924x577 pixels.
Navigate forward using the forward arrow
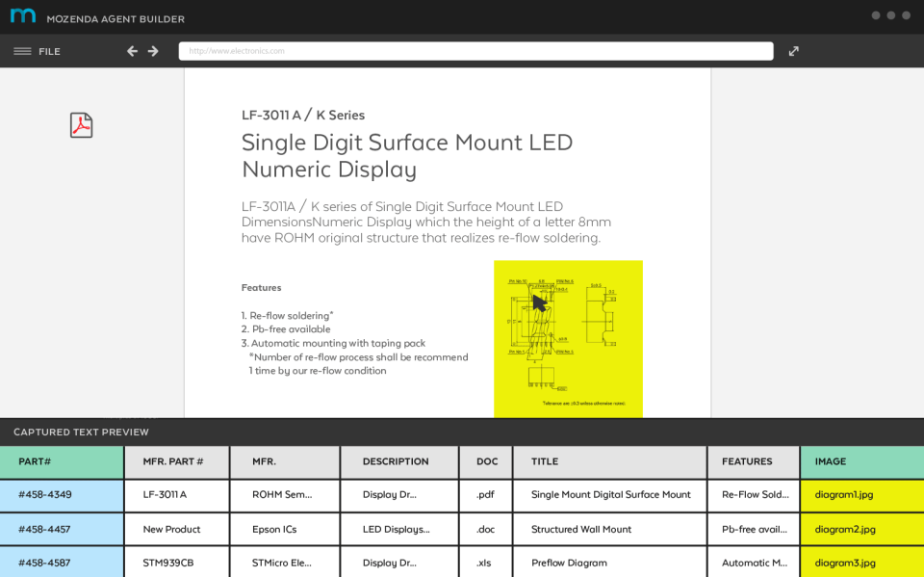tap(153, 51)
